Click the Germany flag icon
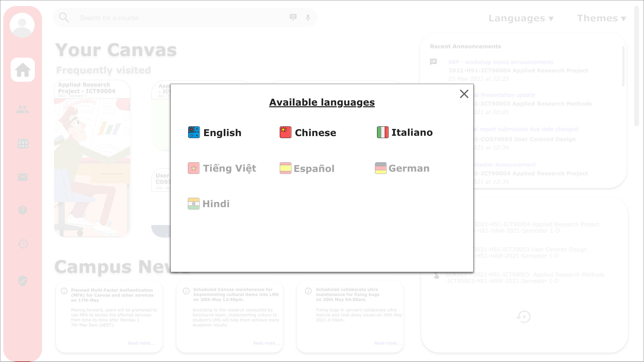 [x=381, y=168]
